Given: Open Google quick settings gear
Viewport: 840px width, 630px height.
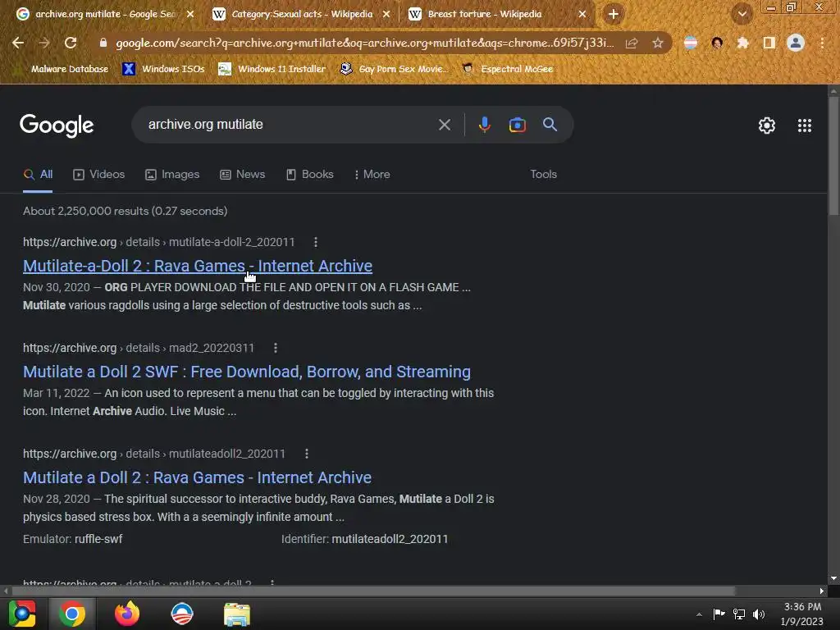Looking at the screenshot, I should coord(767,126).
